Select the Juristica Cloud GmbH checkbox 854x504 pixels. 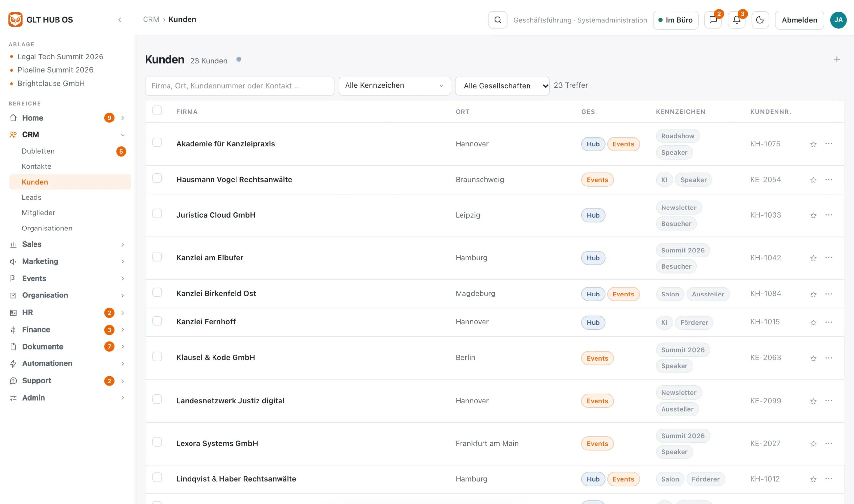point(157,214)
